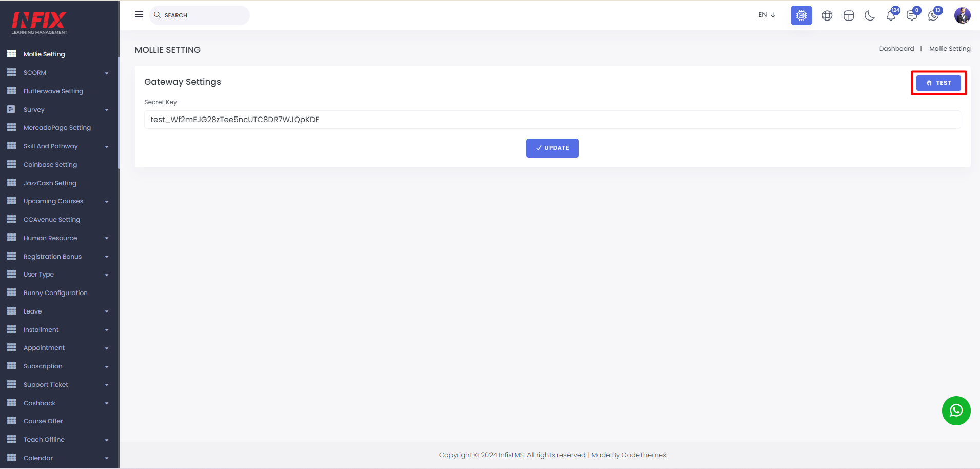Expand Upcoming Courses submenu arrow
Image resolution: width=980 pixels, height=469 pixels.
click(107, 202)
